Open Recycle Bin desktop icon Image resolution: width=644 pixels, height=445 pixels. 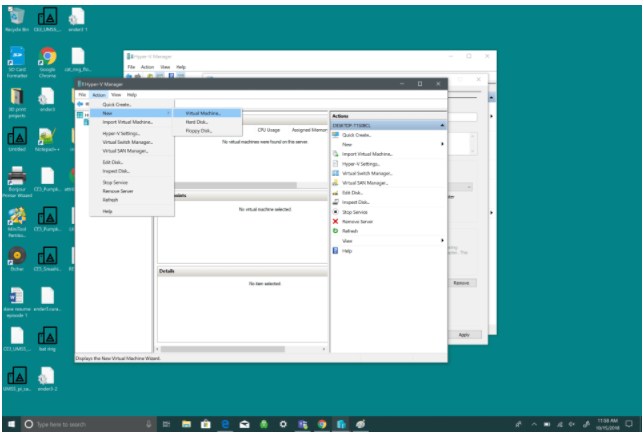(17, 19)
